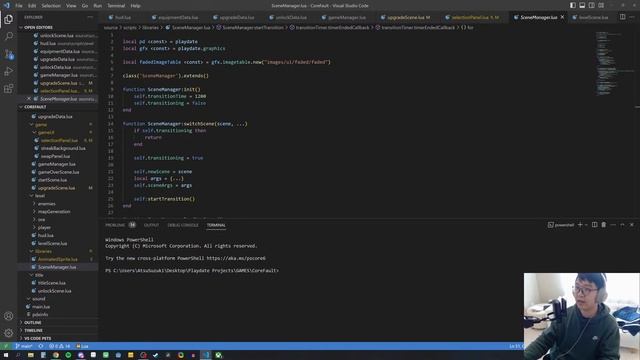
Task: Click the powershell terminal label
Action: tap(561, 225)
